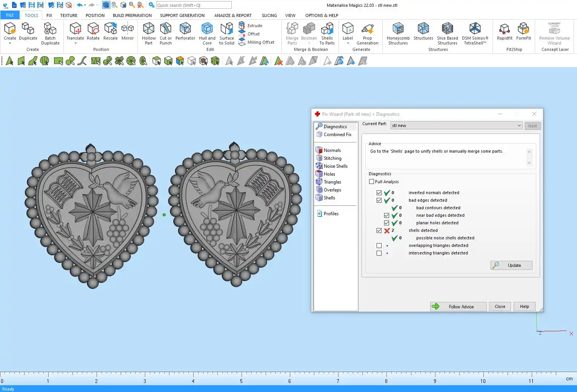Switch to the SUPPORT GENERATION tab
This screenshot has width=577, height=392.
182,15
